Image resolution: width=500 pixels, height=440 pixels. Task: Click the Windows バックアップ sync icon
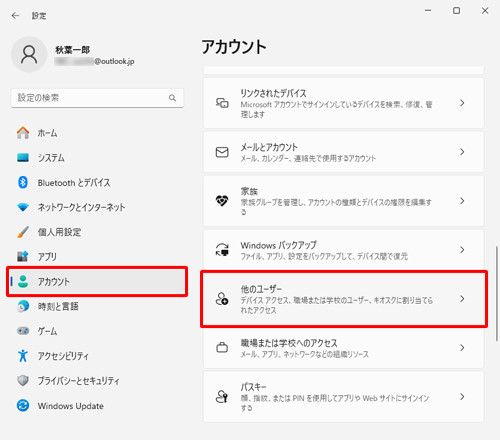[222, 250]
